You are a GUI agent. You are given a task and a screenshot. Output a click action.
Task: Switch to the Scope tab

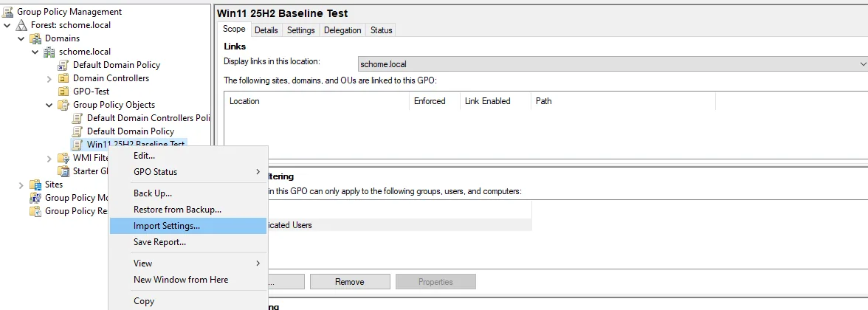pyautogui.click(x=234, y=30)
